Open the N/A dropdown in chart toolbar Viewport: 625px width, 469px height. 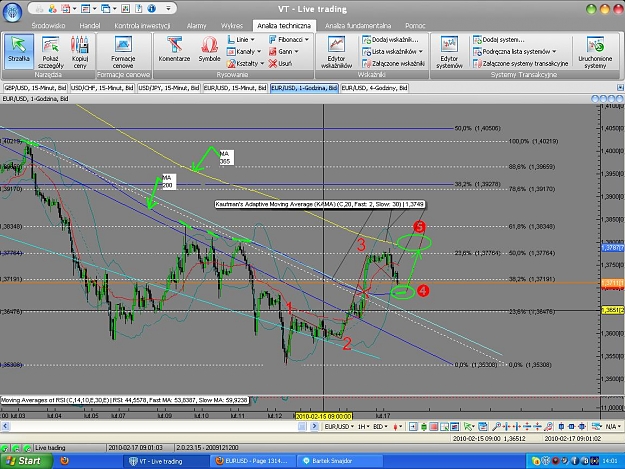613,426
